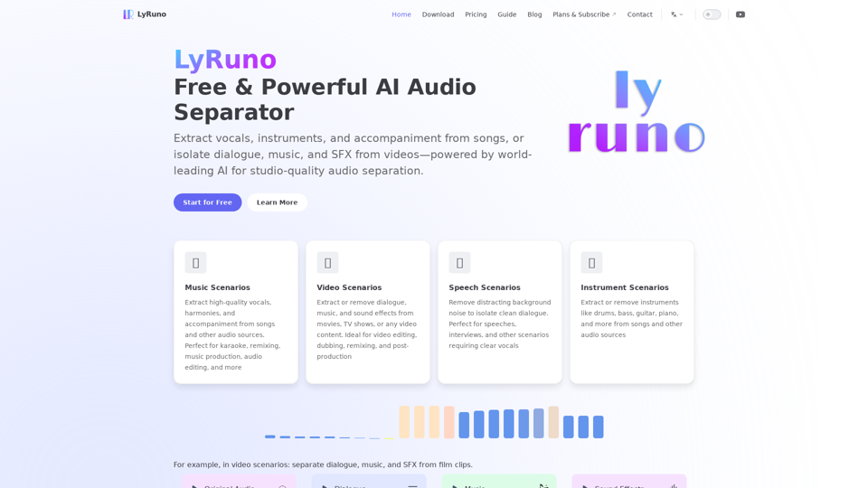Select the 'Instrument Scenarios' card title
868x488 pixels.
(625, 287)
